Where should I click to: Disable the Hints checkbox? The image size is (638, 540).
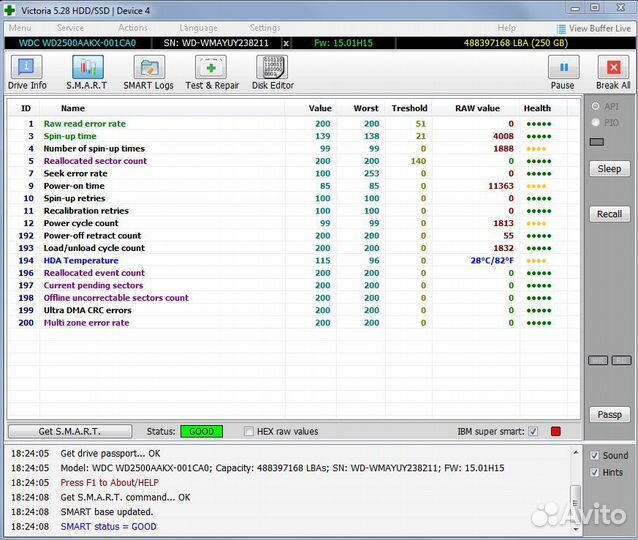pyautogui.click(x=594, y=472)
